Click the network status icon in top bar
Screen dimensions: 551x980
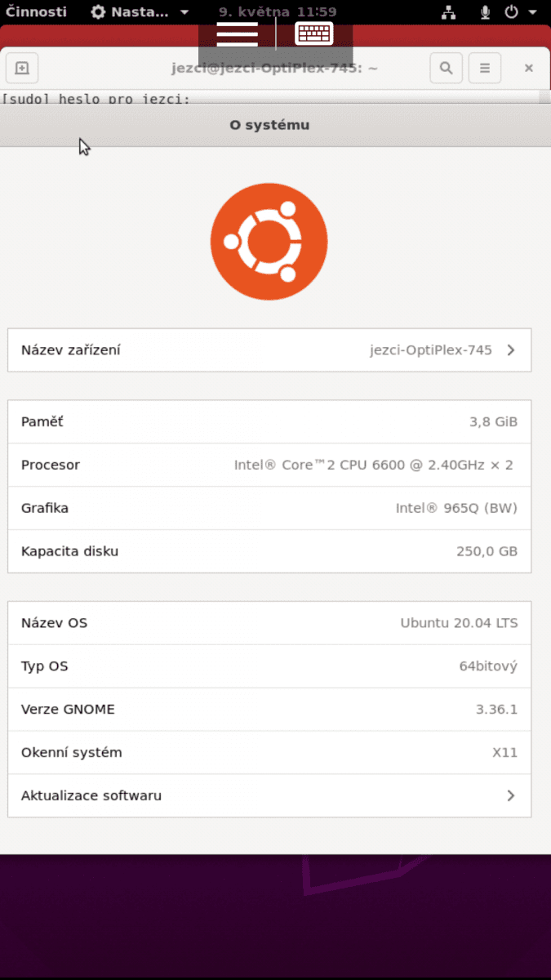tap(448, 12)
